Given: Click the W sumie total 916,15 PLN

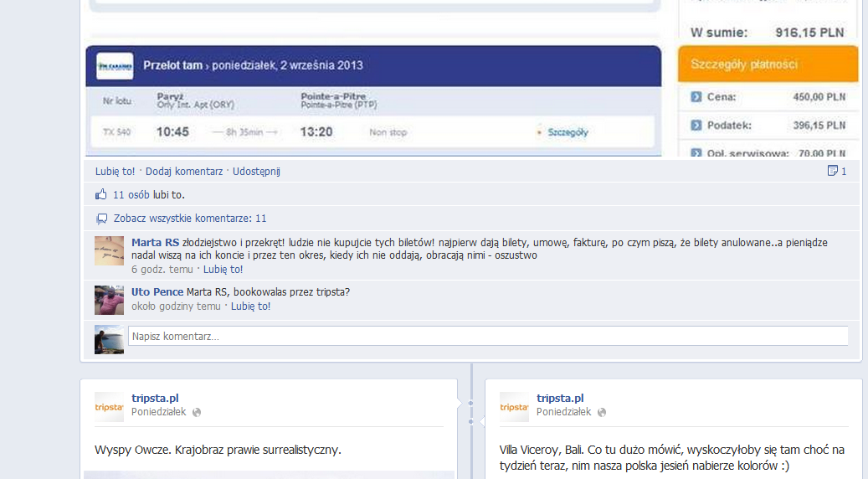Looking at the screenshot, I should coord(809,33).
